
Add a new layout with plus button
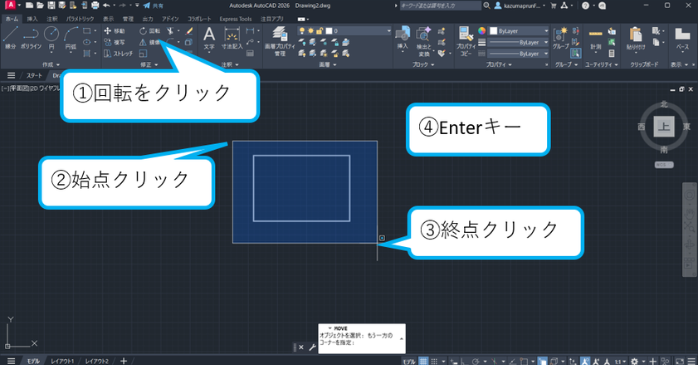point(123,361)
